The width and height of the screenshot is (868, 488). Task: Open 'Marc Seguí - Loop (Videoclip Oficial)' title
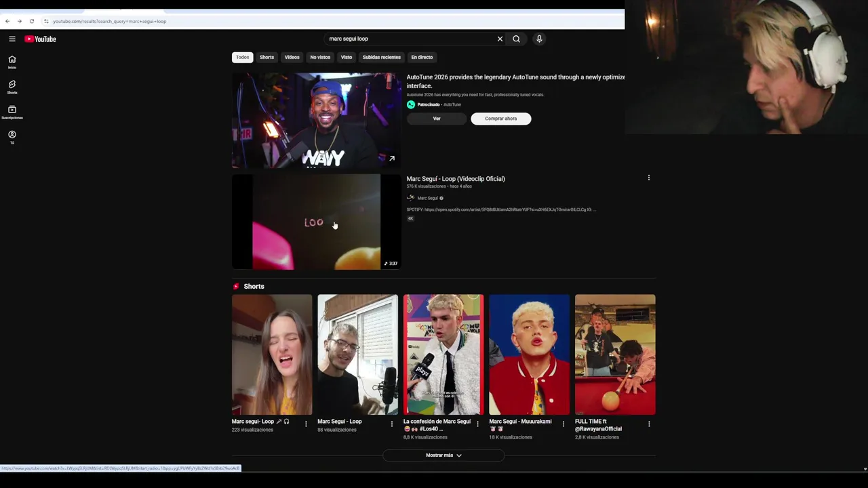456,179
